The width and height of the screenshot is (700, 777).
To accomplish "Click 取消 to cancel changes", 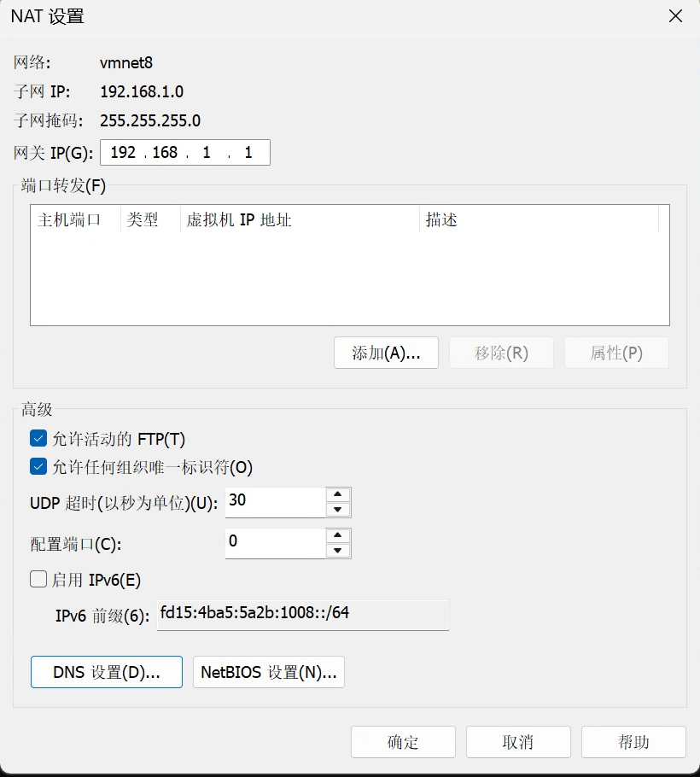I will tap(518, 742).
